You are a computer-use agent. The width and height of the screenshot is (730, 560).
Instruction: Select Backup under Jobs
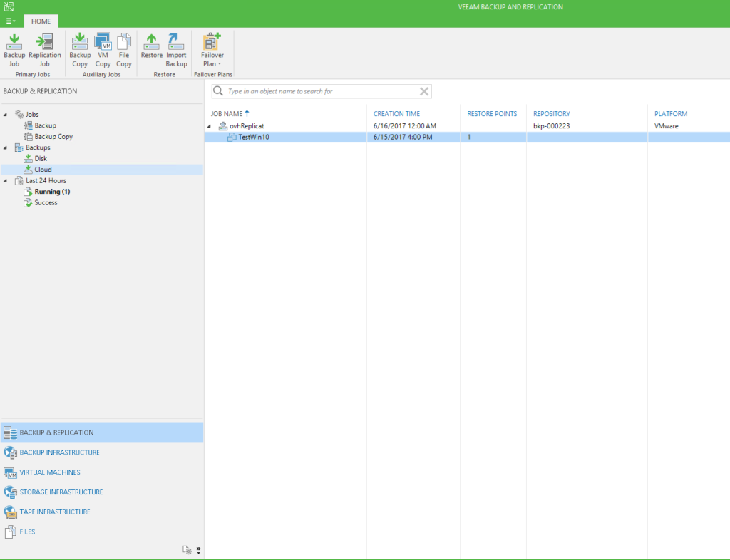click(45, 125)
